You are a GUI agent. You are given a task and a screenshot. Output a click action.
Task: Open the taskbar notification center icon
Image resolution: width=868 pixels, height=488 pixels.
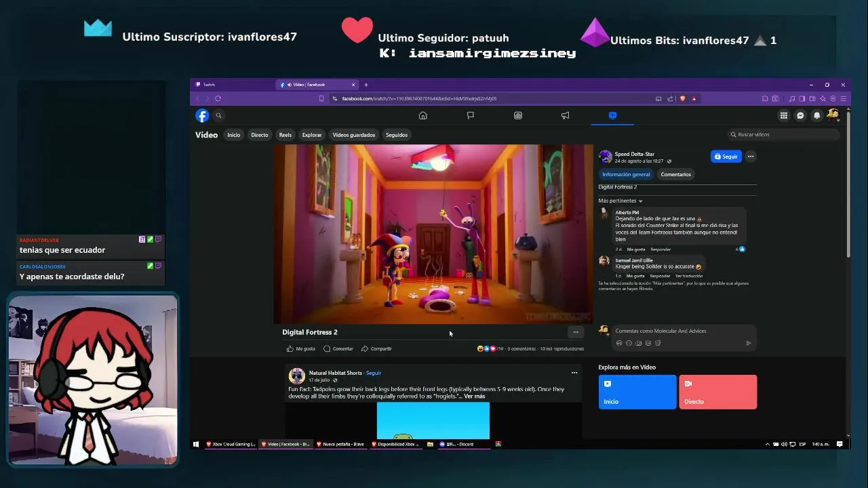click(840, 444)
